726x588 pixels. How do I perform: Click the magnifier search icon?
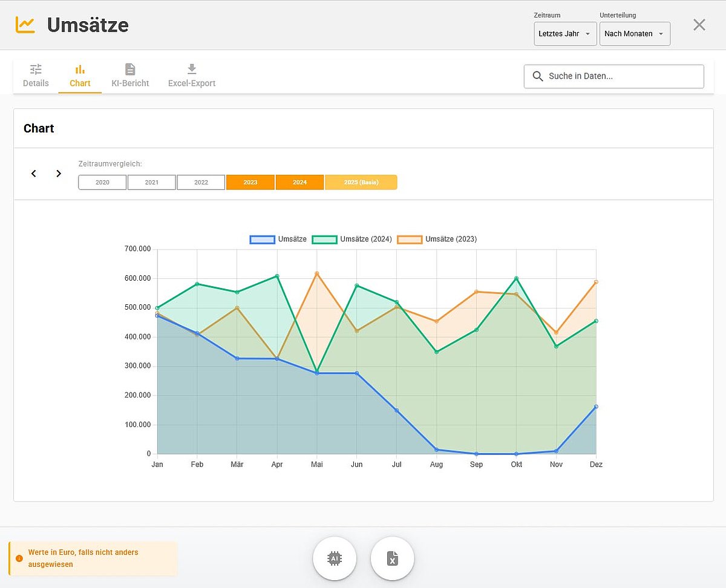tap(537, 76)
